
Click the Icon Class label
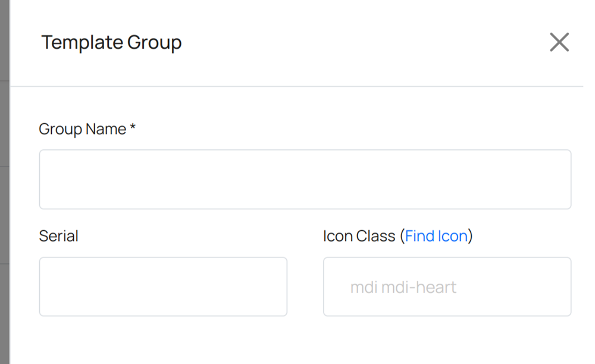359,236
